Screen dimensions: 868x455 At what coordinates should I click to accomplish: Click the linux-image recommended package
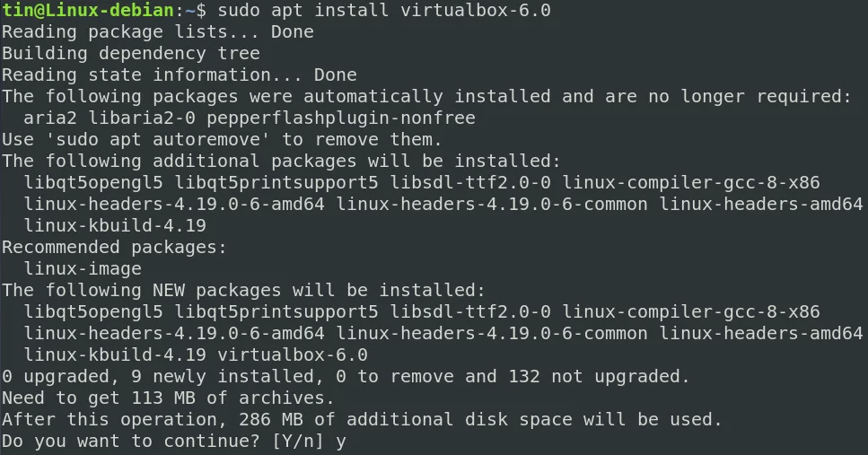[83, 269]
